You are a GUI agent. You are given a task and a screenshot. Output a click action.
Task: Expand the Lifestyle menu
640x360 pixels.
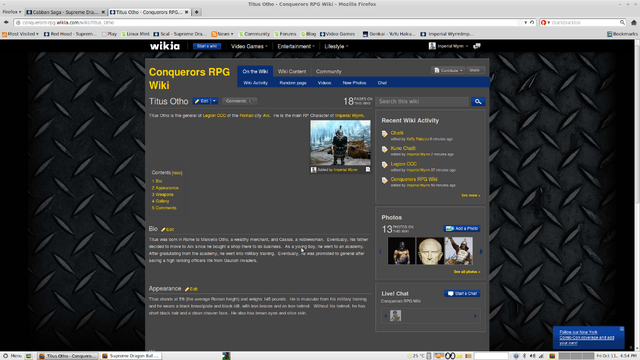pyautogui.click(x=336, y=47)
